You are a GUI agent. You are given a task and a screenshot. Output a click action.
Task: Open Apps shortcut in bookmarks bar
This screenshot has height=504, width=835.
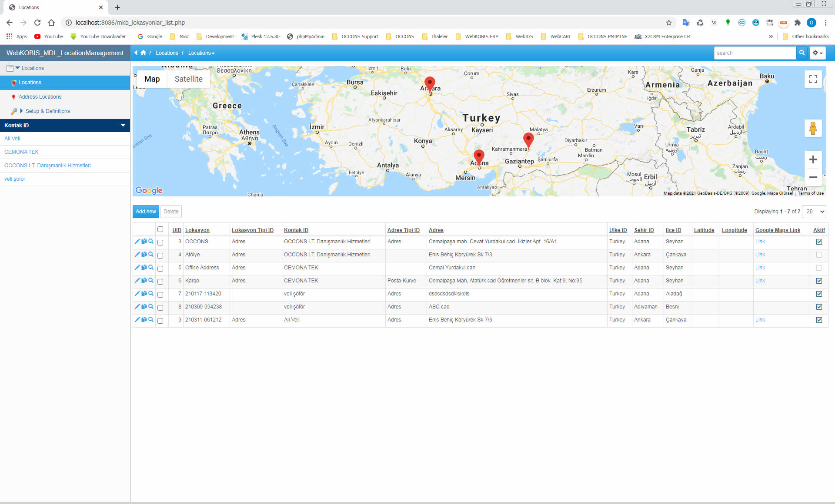click(17, 36)
